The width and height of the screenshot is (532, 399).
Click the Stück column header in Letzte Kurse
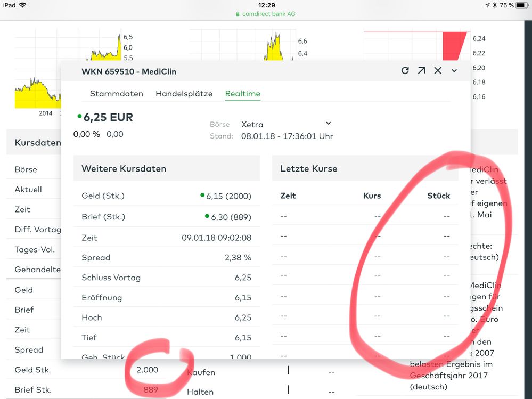point(438,196)
